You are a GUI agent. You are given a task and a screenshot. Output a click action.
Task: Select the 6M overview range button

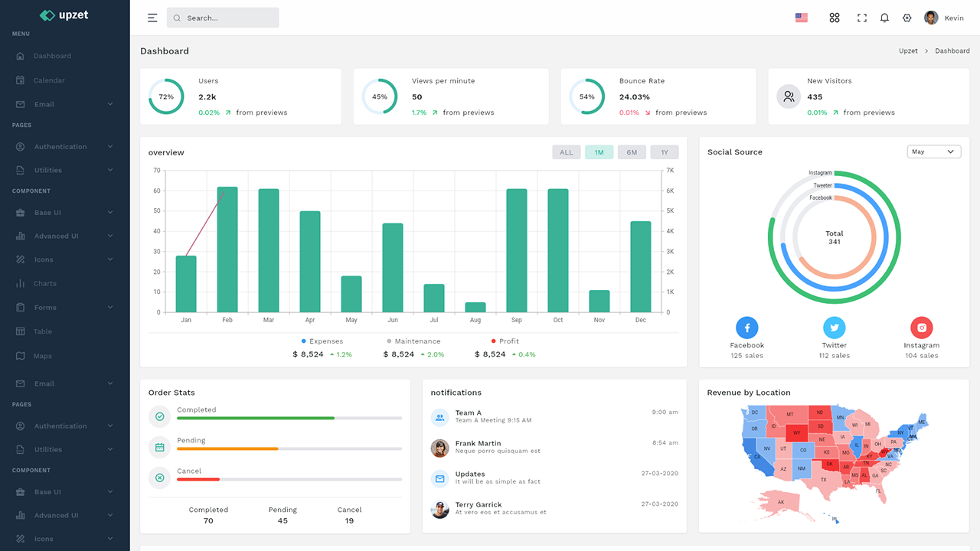click(x=632, y=152)
